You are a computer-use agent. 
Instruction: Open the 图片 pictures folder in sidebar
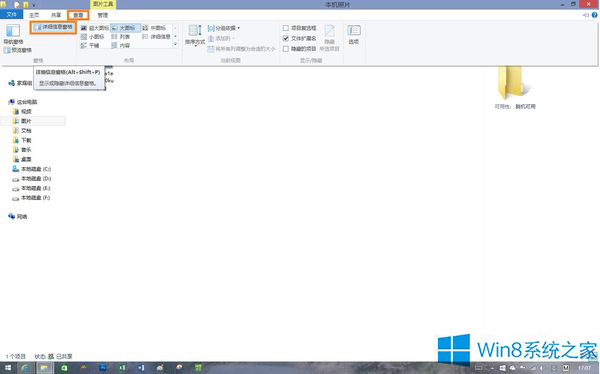22,121
